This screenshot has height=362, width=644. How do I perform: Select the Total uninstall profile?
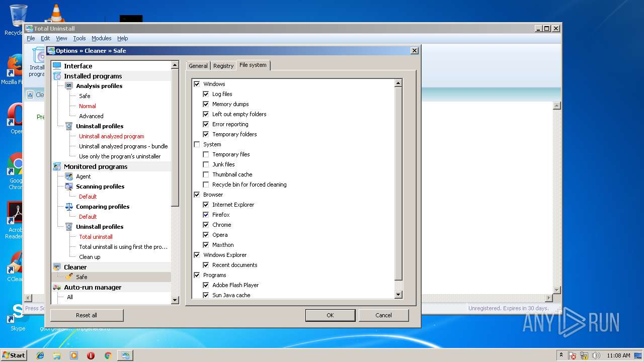[x=96, y=237]
